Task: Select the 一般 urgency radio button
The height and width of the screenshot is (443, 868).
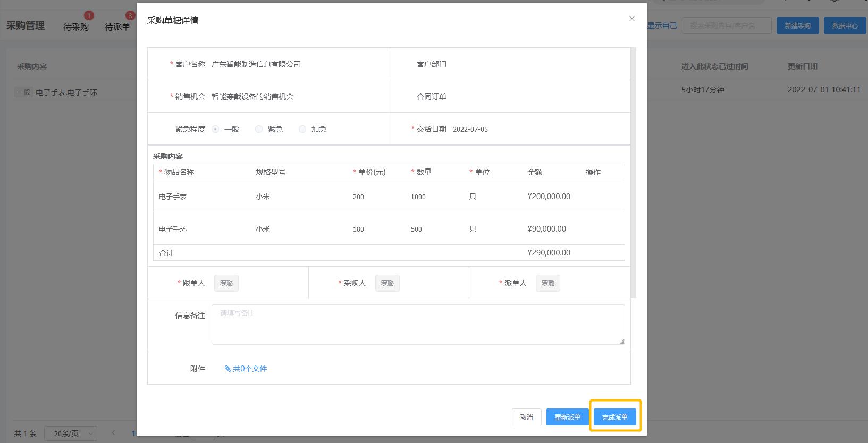Action: tap(215, 129)
